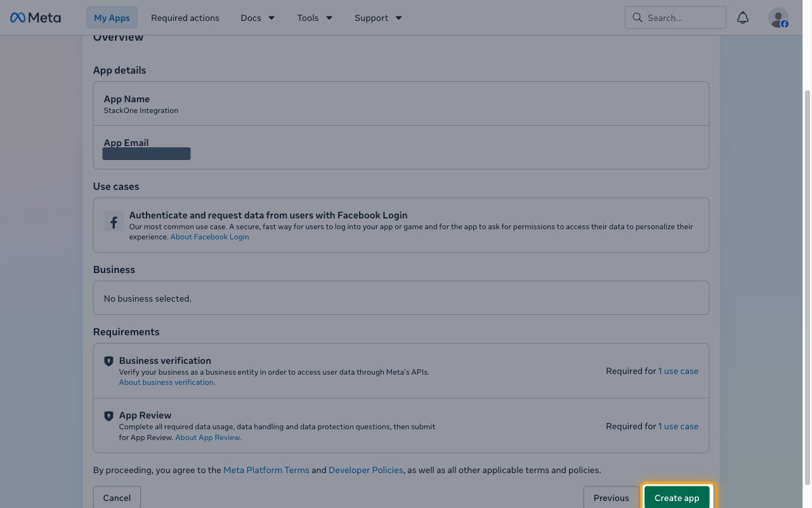The width and height of the screenshot is (812, 508).
Task: Expand the Docs dropdown
Action: tap(258, 18)
